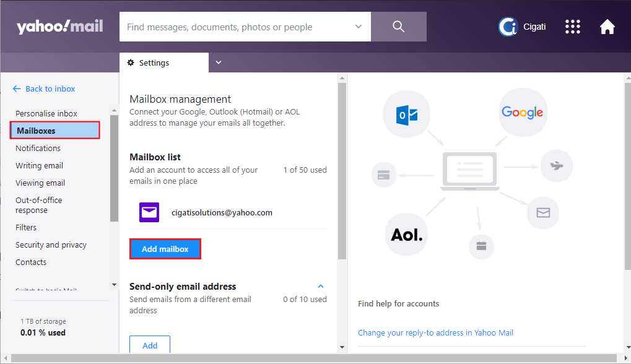Click the middle panel scroll down arrow

[342, 347]
